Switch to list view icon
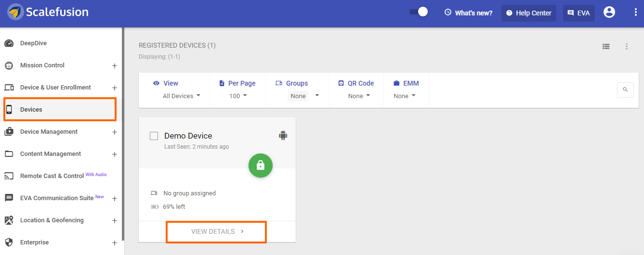 pos(606,47)
